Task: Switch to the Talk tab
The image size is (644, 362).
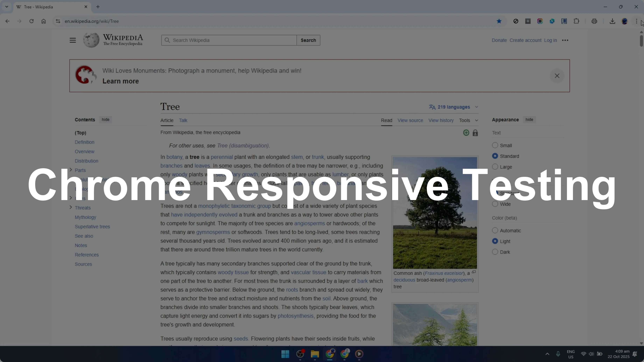Action: (x=183, y=120)
